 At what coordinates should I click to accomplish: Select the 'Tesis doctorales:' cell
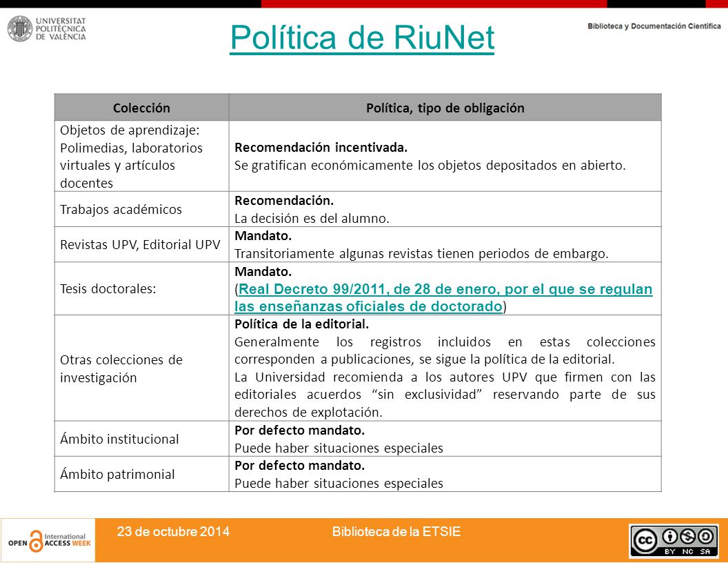[x=141, y=288]
